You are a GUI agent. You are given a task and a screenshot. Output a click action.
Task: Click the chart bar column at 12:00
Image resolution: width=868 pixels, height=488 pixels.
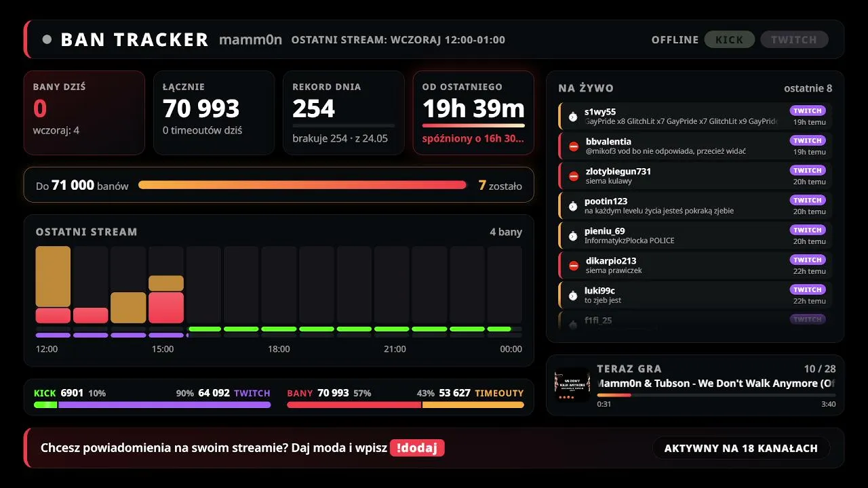pyautogui.click(x=53, y=285)
